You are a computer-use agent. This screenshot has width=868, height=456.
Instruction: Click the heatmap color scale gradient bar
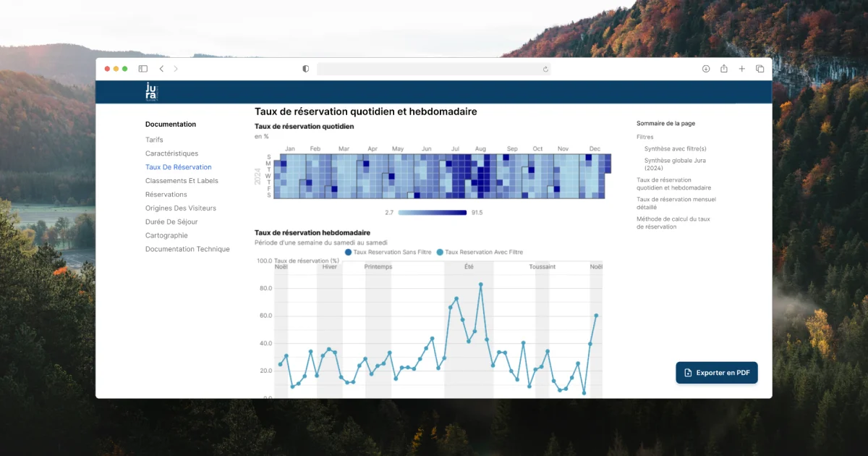pyautogui.click(x=433, y=213)
